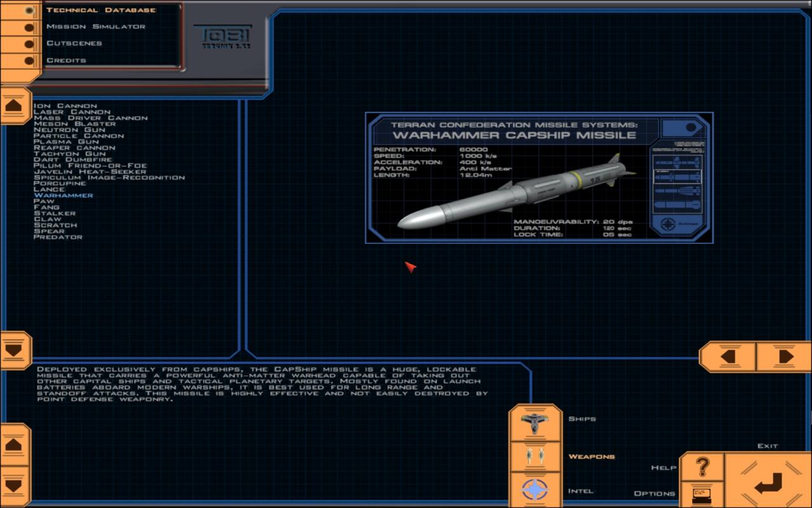812x508 pixels.
Task: Click the Options text label
Action: (655, 493)
